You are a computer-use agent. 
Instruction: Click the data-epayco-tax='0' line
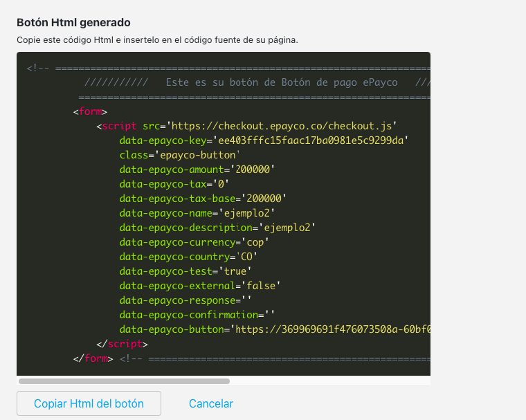[x=174, y=184]
